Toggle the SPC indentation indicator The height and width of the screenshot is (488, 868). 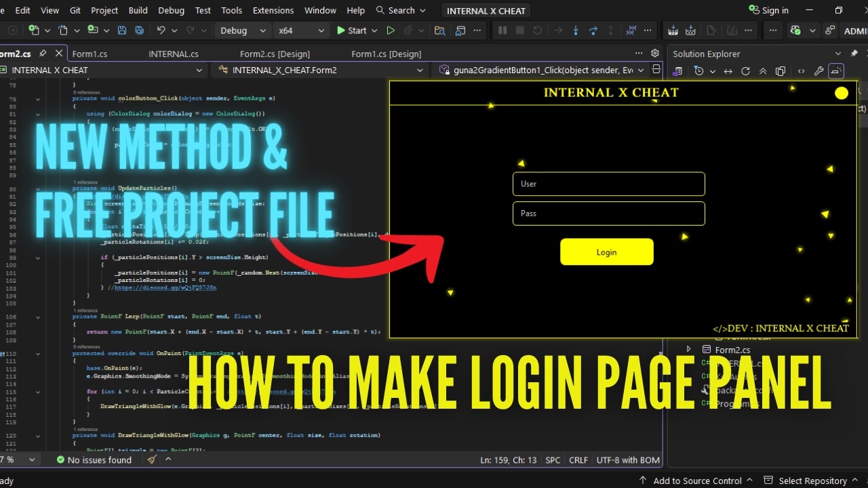click(553, 460)
